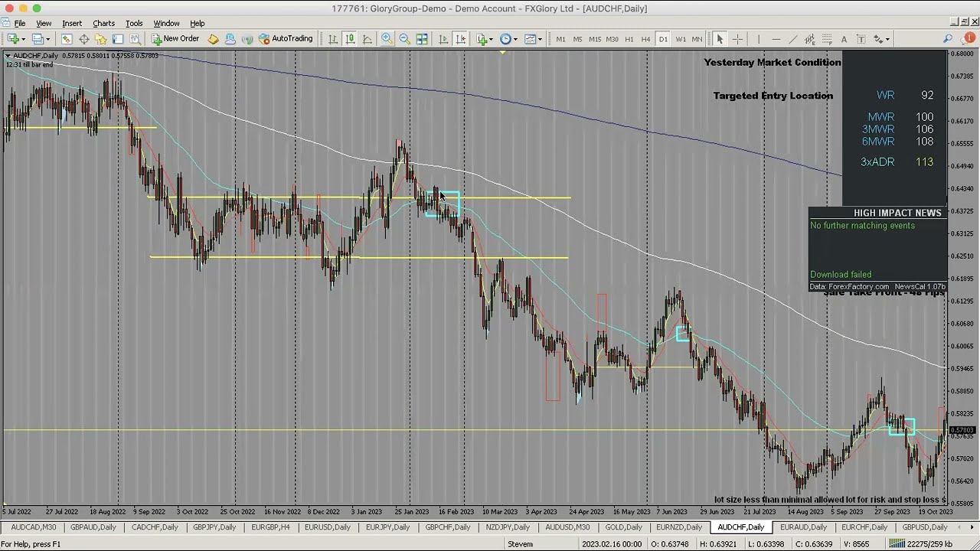Open the Navigator star-folder icon
This screenshot has height=551, width=980.
coord(100,39)
